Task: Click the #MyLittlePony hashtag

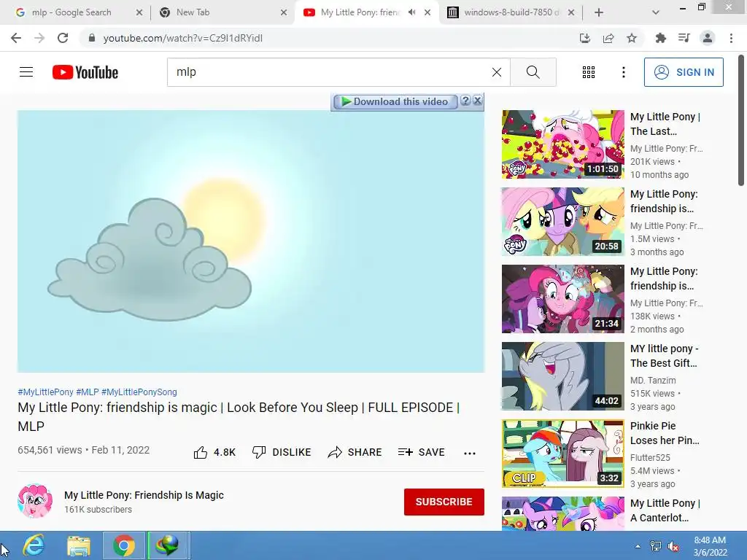Action: pyautogui.click(x=46, y=392)
